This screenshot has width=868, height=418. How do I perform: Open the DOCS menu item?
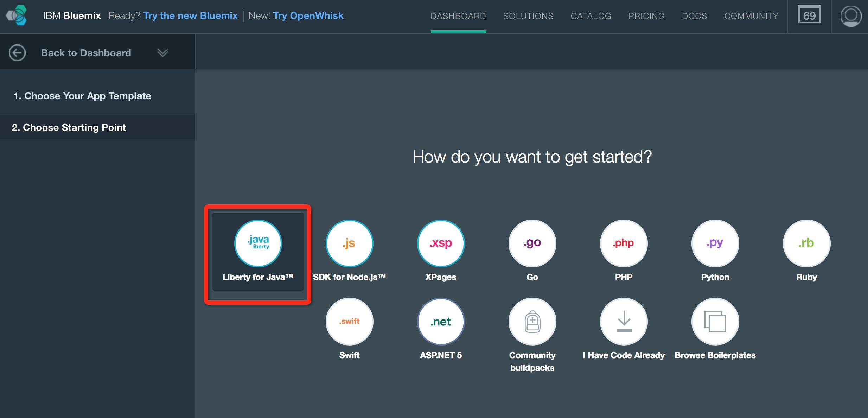point(694,16)
